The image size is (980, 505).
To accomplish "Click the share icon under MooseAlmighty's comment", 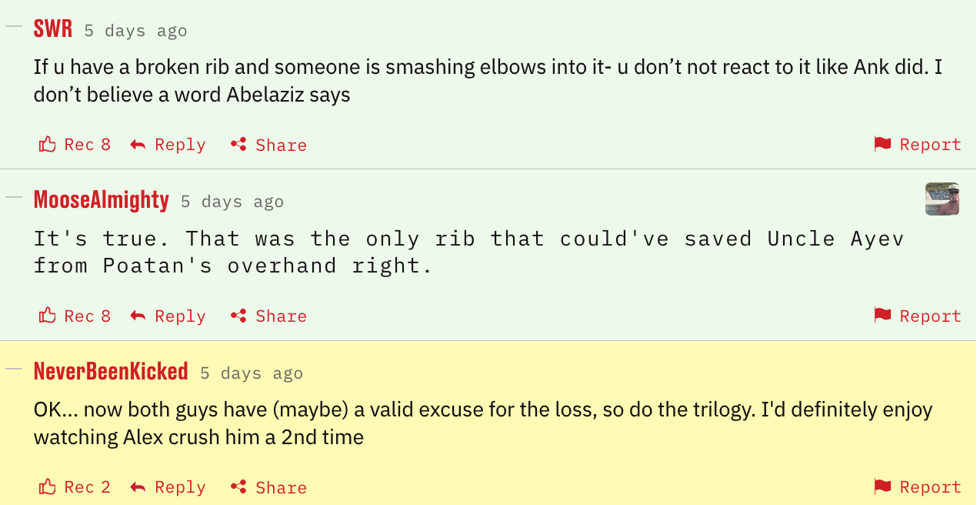I will point(238,316).
